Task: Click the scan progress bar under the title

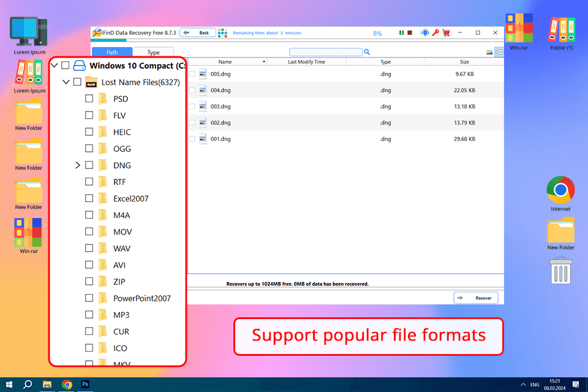Action: (297, 40)
